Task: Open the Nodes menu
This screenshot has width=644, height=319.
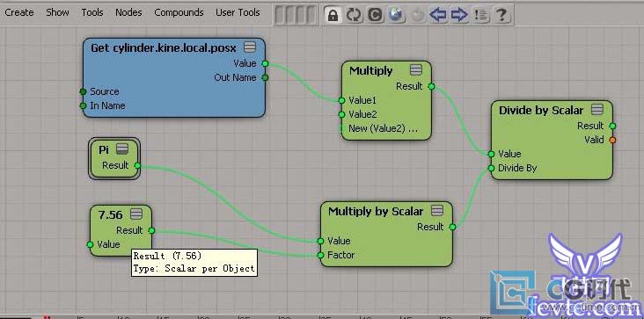Action: tap(128, 12)
